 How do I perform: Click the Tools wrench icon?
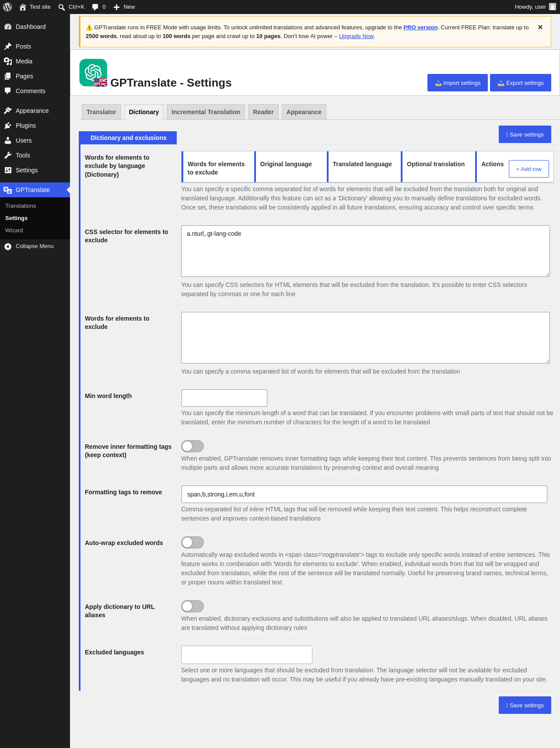point(8,155)
